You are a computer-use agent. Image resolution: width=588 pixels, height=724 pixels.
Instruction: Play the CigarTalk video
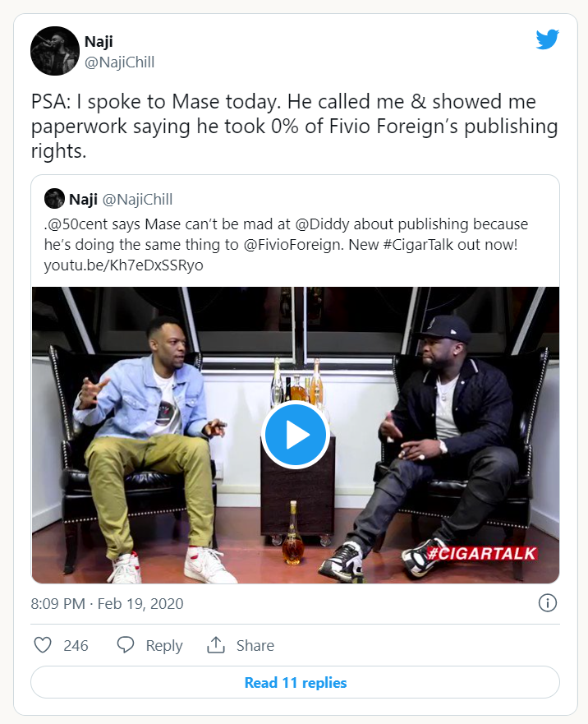pyautogui.click(x=295, y=436)
